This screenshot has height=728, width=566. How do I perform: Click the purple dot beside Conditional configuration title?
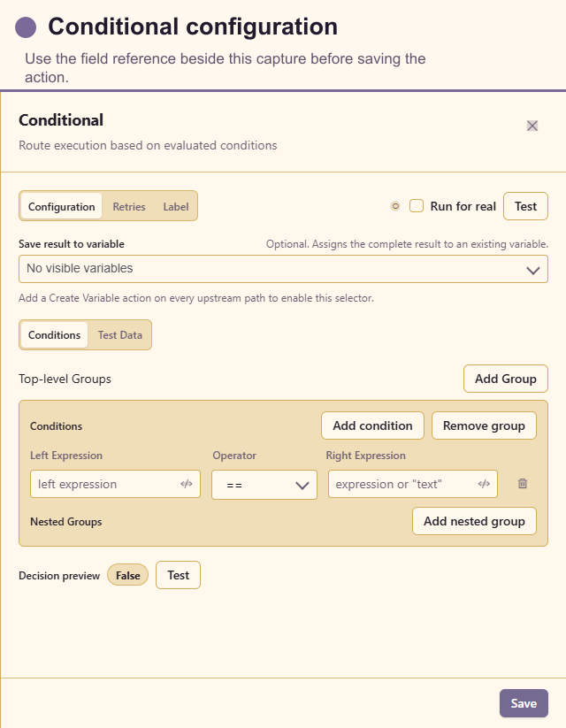(26, 27)
